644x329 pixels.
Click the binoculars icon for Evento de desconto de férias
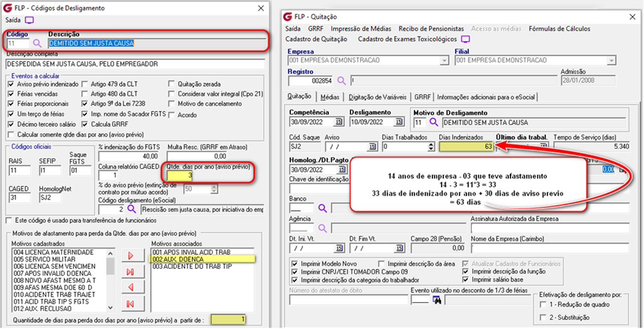point(436,301)
